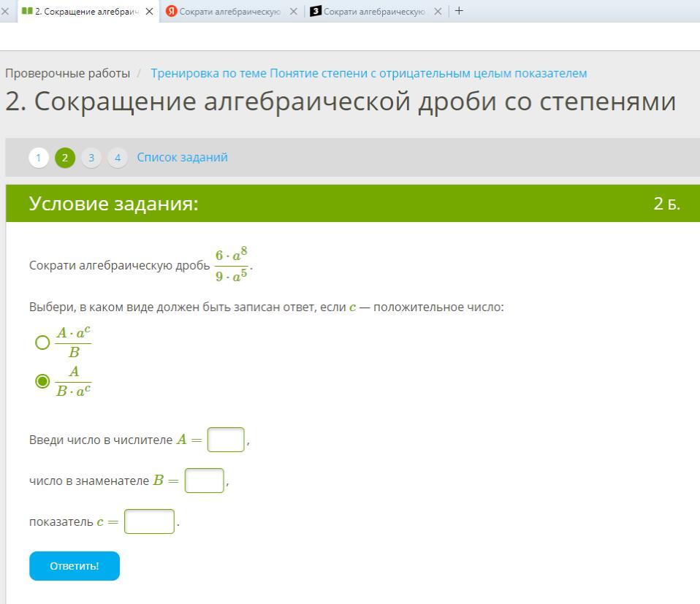The width and height of the screenshot is (700, 604).
Task: Close the Yandex search tab
Action: click(293, 12)
